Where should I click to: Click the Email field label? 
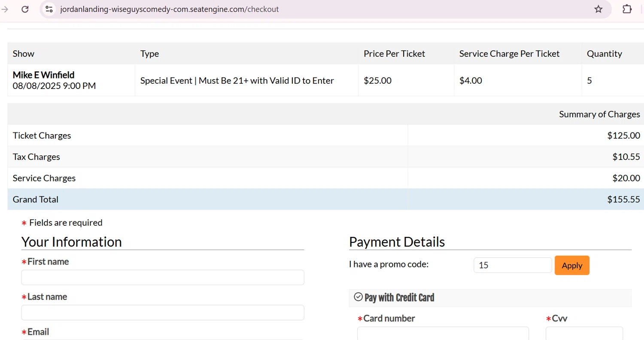click(38, 332)
